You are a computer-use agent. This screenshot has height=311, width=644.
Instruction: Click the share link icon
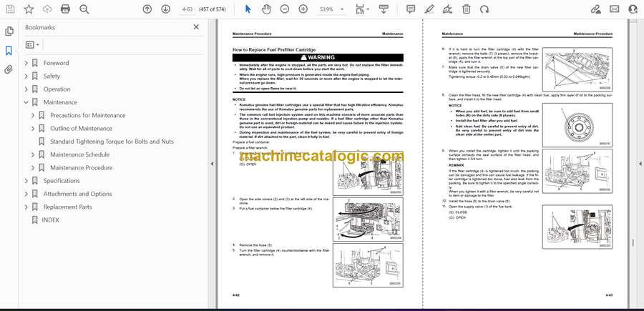pos(595,9)
